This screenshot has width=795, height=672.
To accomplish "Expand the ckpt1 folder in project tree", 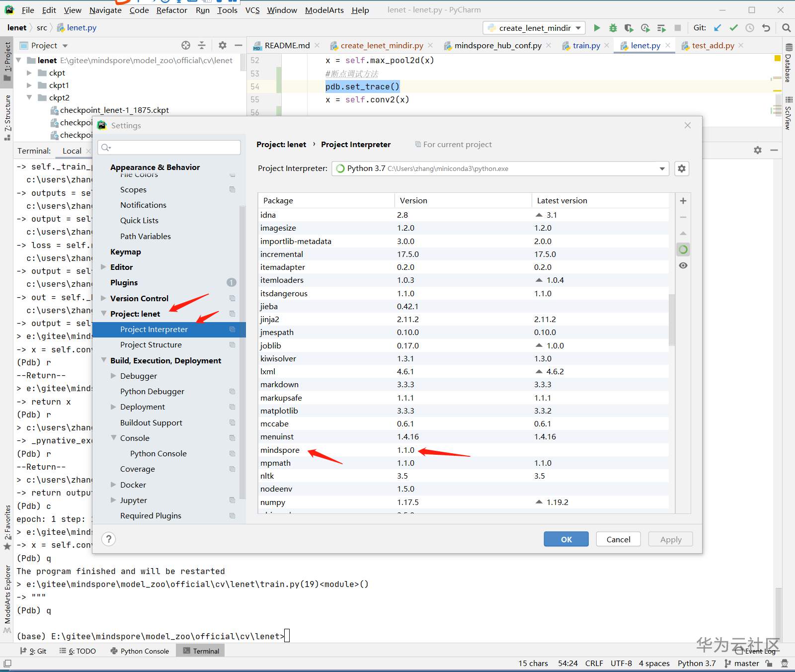I will point(29,85).
